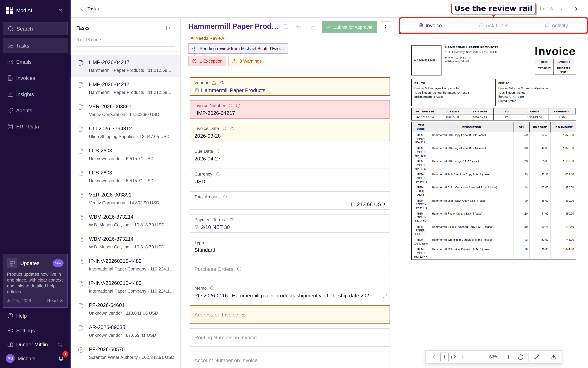This screenshot has height=368, width=588.
Task: Click the Address on Invoice warning icon
Action: click(244, 315)
